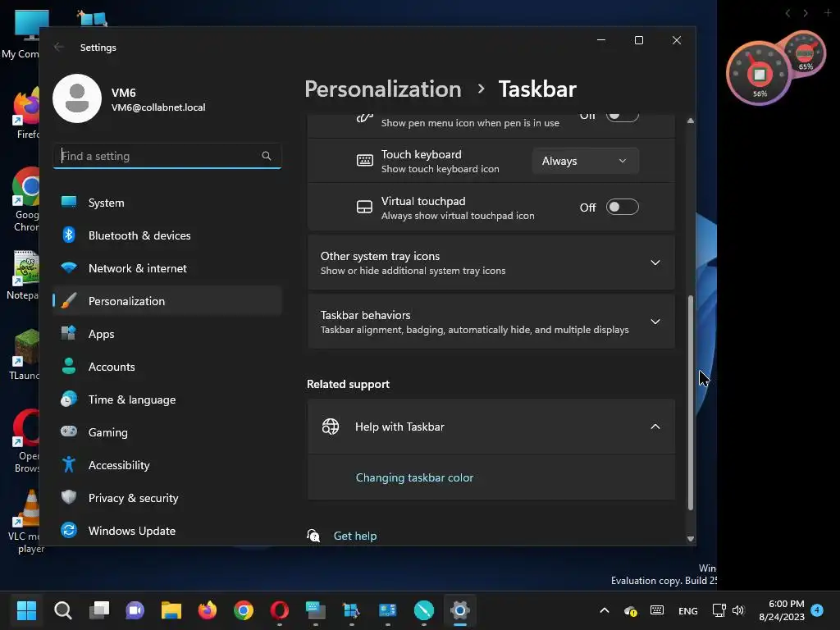Click the ENG language indicator
840x630 pixels.
point(688,610)
